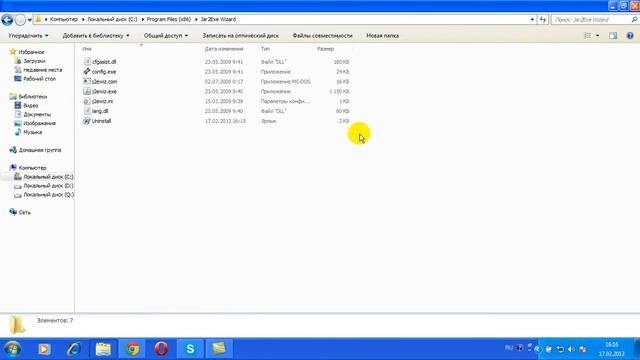Switch to the Explorer folder taskbar button

pyautogui.click(x=103, y=349)
